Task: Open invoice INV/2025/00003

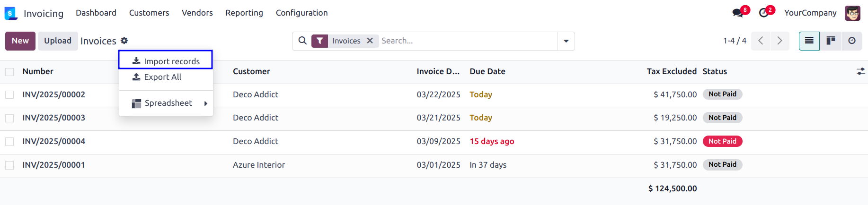Action: pyautogui.click(x=53, y=118)
